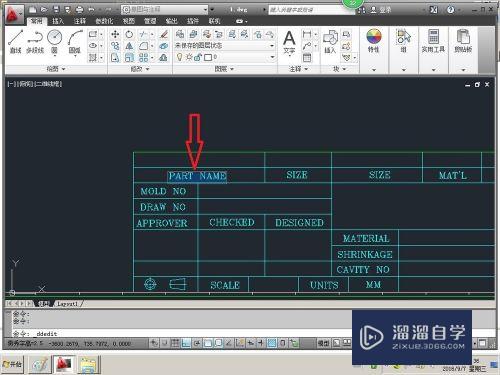
Task: Click the Undo arrow in quick access toolbar
Action: point(91,10)
